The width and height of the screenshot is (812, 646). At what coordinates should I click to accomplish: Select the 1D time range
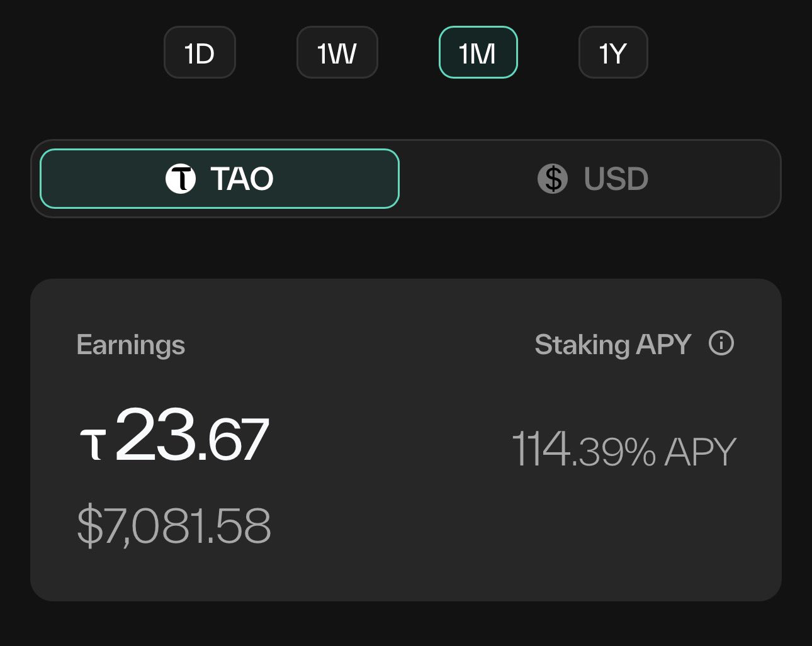200,53
